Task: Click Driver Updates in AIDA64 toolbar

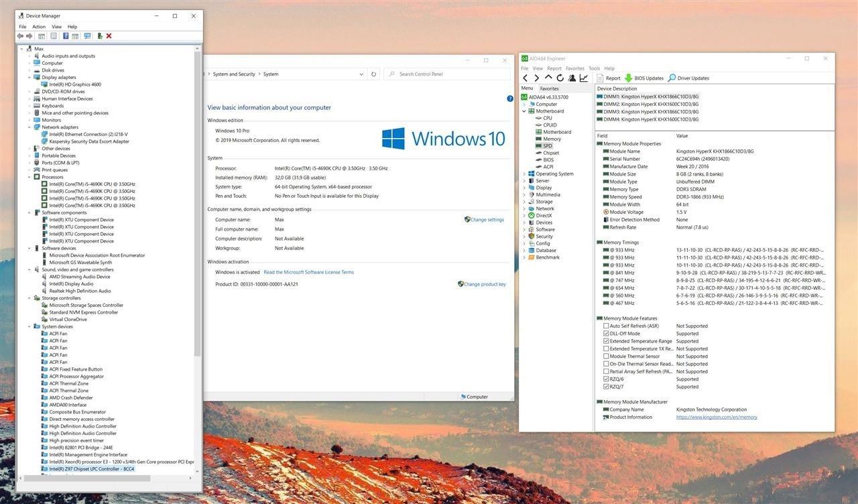Action: pyautogui.click(x=688, y=78)
